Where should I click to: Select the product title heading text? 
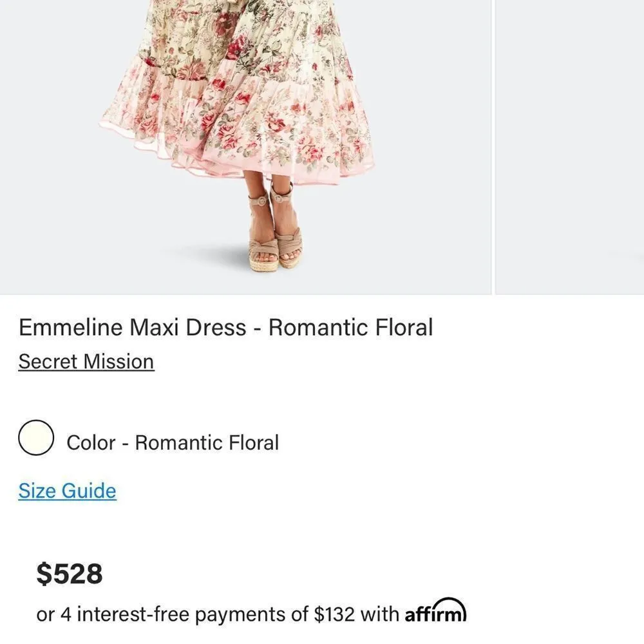[x=227, y=327]
